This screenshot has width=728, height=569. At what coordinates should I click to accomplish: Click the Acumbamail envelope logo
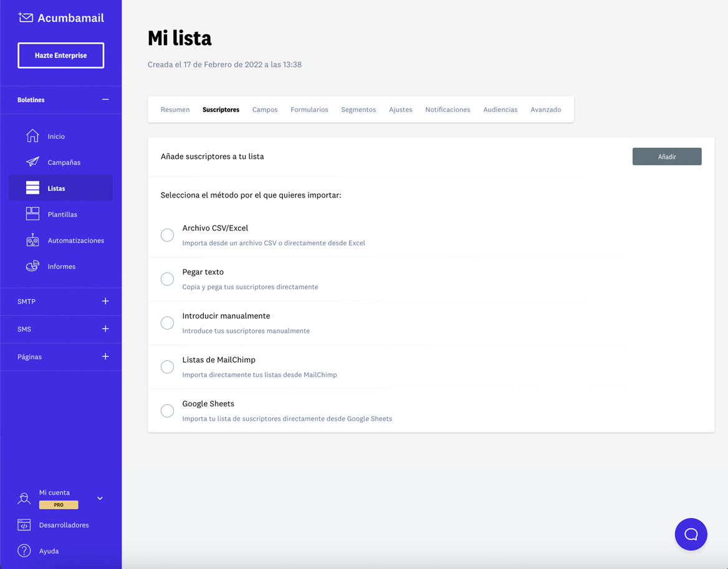(x=25, y=17)
